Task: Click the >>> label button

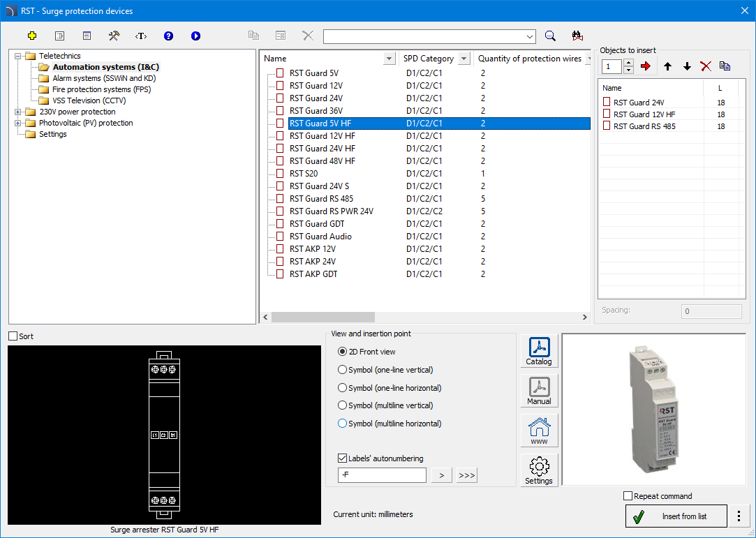Action: (467, 475)
